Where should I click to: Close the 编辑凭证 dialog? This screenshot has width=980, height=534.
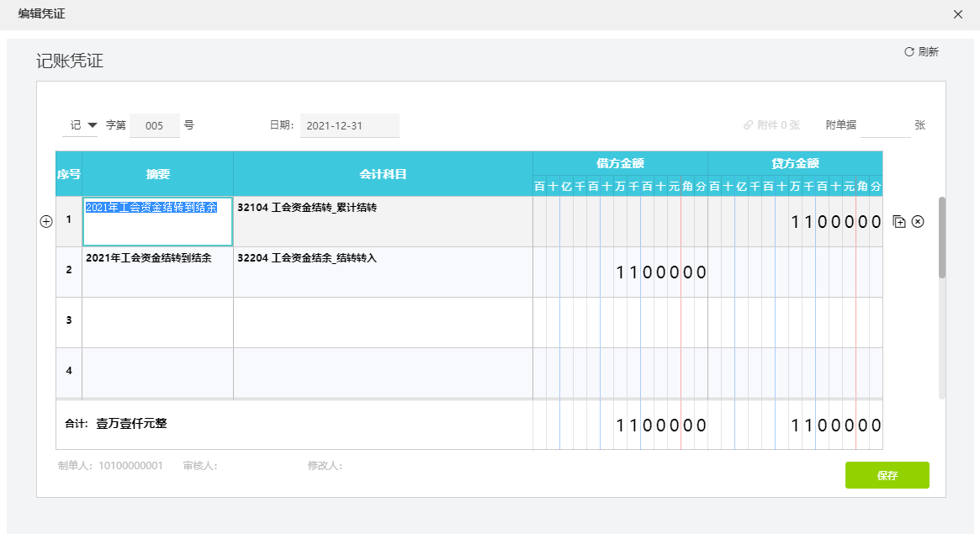click(958, 14)
